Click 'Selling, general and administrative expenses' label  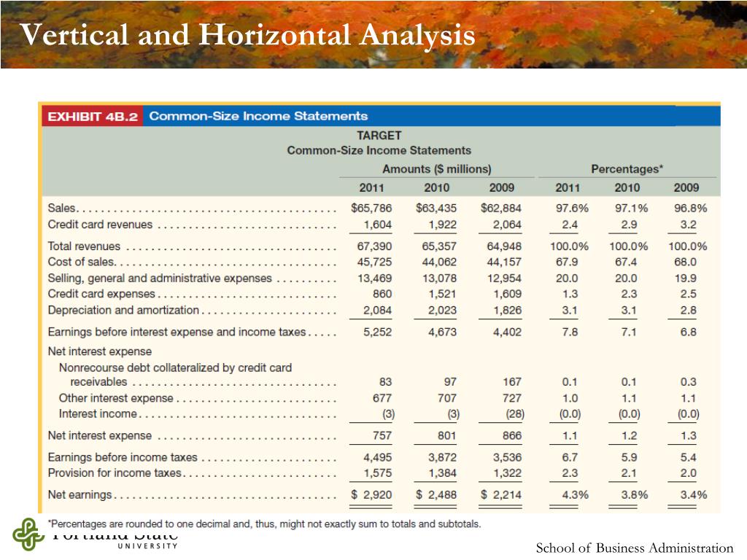(160, 278)
